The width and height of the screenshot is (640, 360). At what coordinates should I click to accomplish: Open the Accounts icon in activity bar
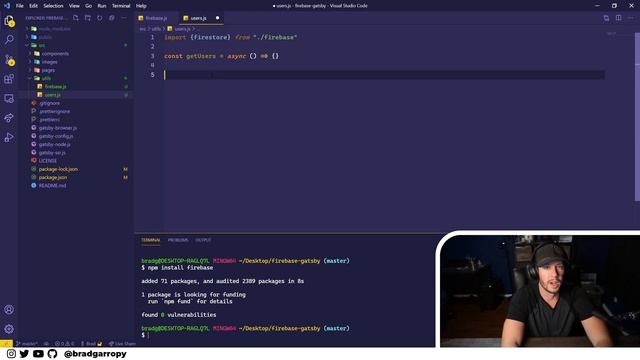pyautogui.click(x=9, y=309)
